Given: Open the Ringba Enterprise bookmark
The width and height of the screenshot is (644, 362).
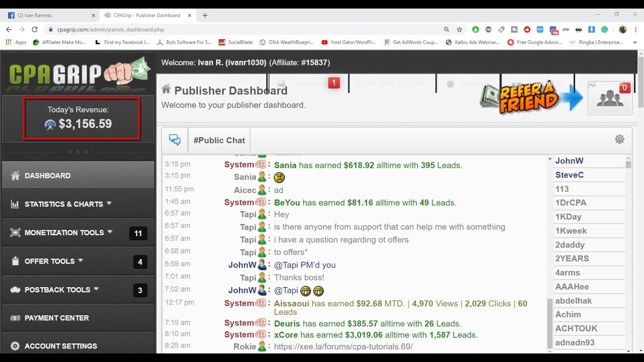Looking at the screenshot, I should (x=596, y=42).
